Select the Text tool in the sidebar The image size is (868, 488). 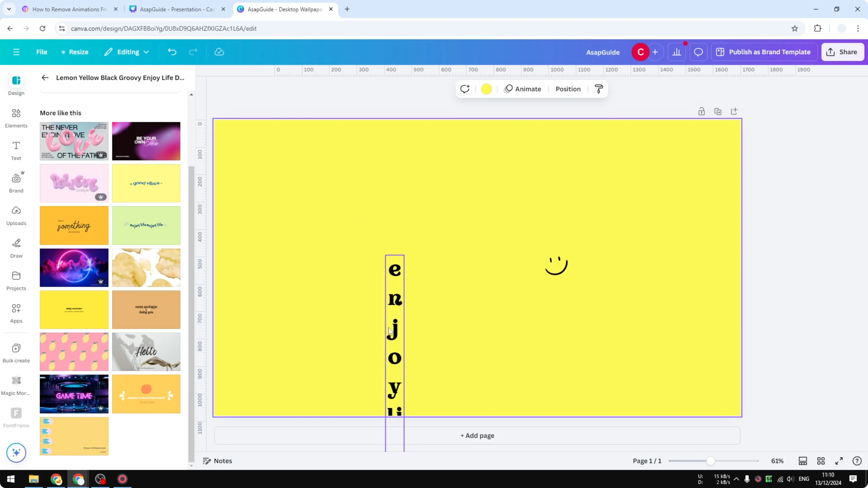16,150
